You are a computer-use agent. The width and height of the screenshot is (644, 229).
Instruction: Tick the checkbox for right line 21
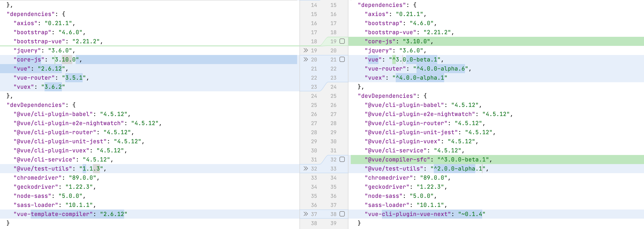(x=342, y=59)
